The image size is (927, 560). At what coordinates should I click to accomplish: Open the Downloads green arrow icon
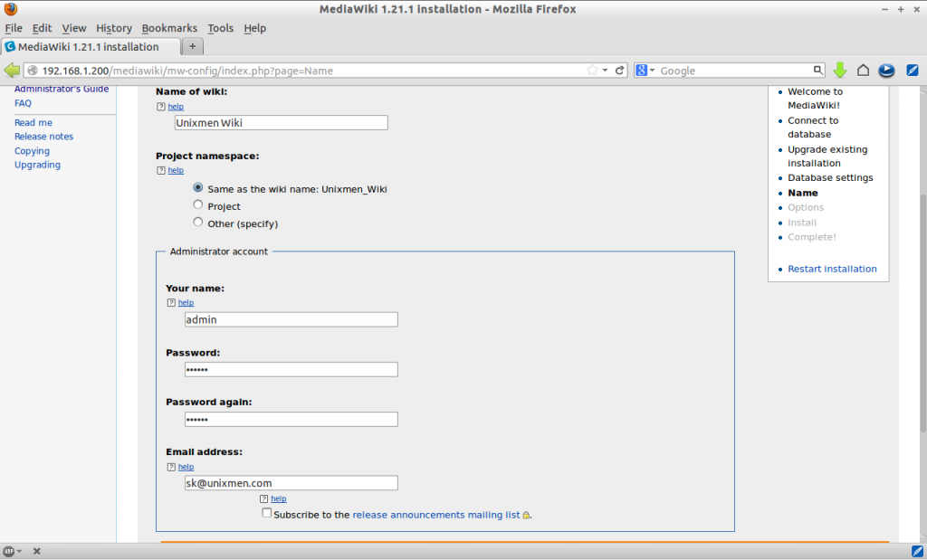pos(839,71)
